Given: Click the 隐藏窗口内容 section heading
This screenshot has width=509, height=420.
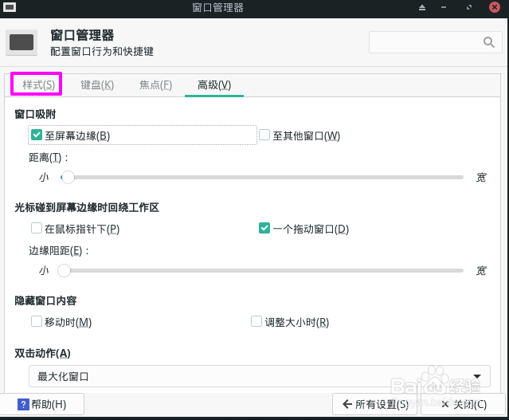Looking at the screenshot, I should pyautogui.click(x=45, y=300).
